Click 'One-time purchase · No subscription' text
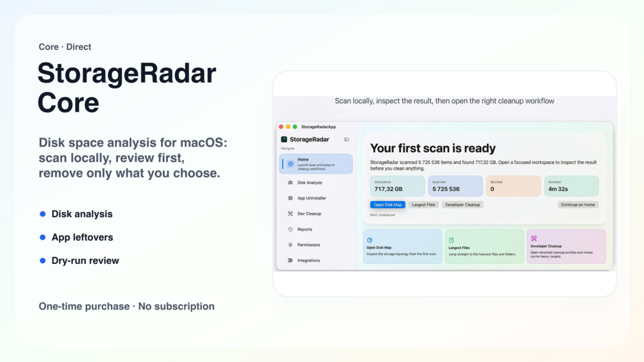 126,307
